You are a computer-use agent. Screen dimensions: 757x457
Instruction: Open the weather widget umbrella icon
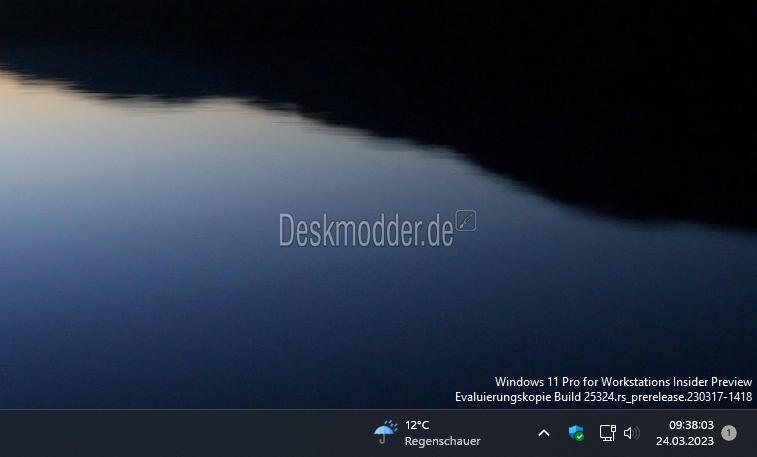click(x=385, y=432)
